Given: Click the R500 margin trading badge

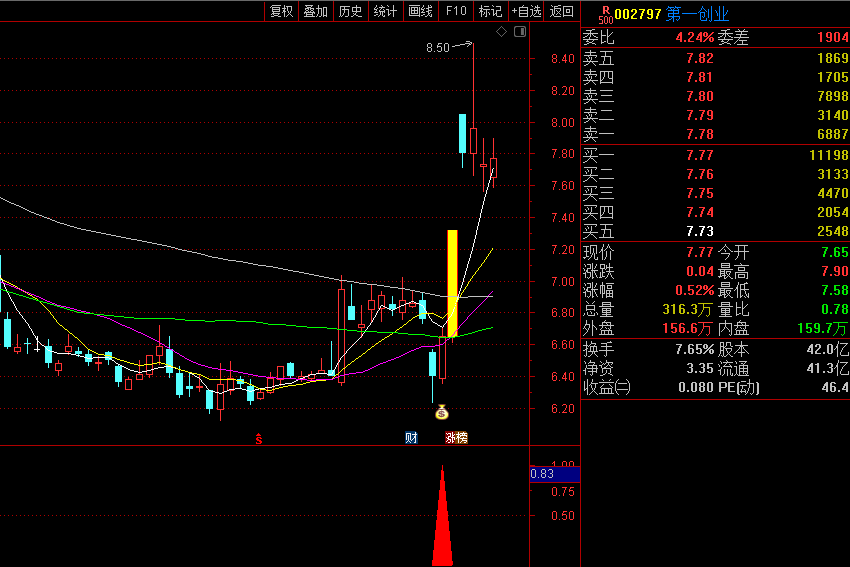Looking at the screenshot, I should coord(605,13).
